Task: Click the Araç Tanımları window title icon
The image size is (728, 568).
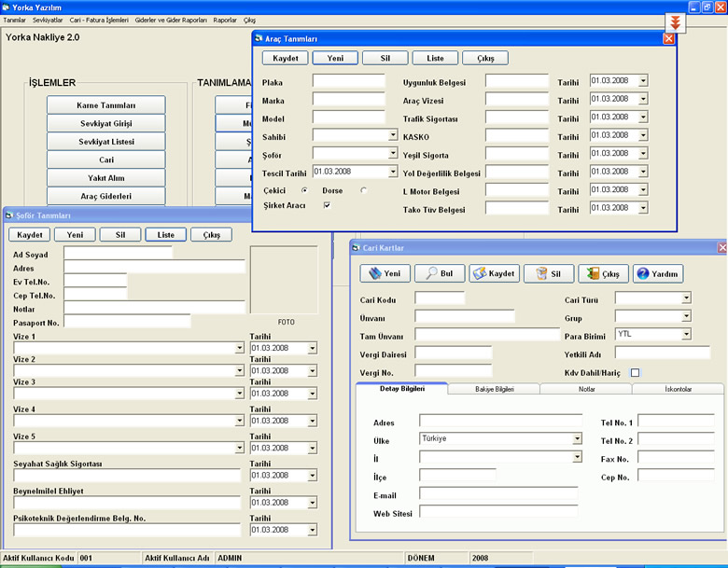Action: coord(259,38)
